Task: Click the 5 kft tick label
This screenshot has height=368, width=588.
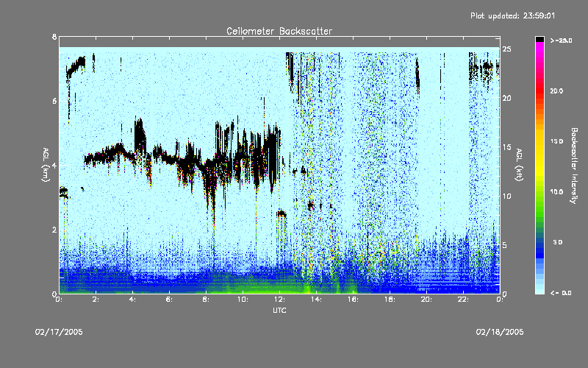Action: pos(505,245)
